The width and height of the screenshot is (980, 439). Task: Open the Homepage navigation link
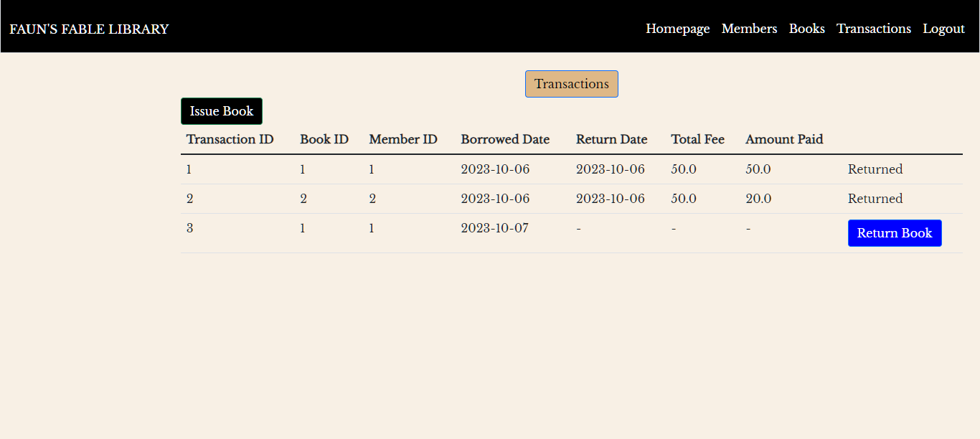(x=677, y=29)
